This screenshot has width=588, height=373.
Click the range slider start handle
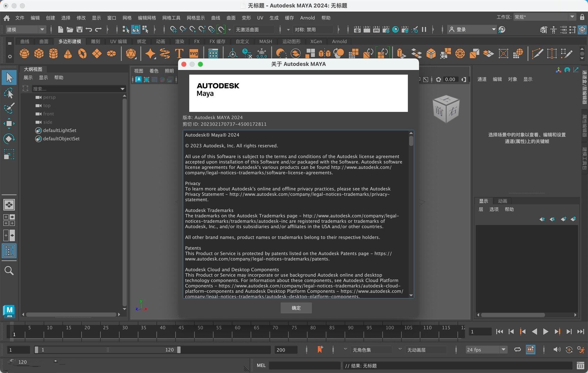coord(36,350)
